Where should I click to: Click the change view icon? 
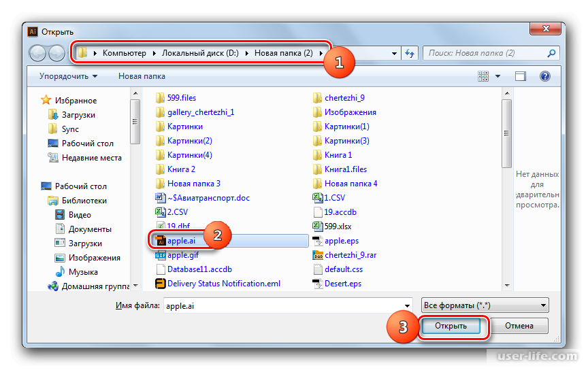coord(483,76)
